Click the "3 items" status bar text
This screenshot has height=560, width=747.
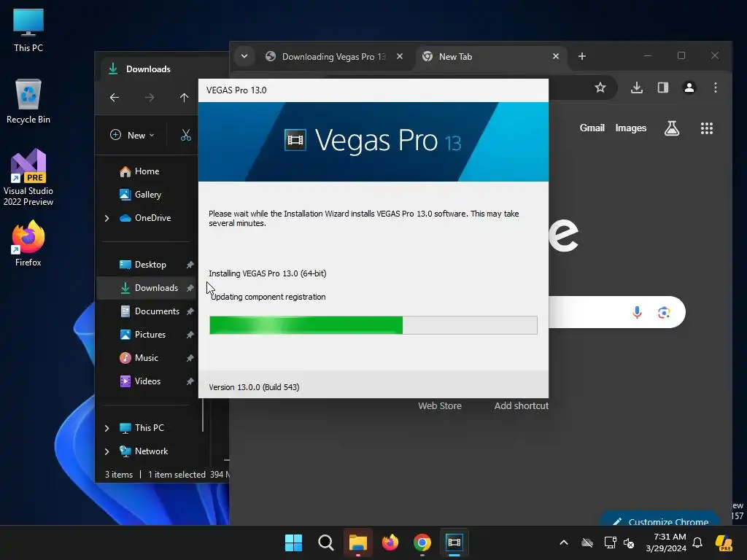click(x=119, y=475)
